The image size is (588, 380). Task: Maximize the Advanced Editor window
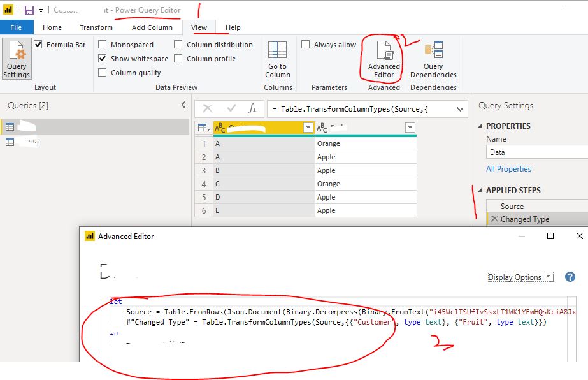550,236
